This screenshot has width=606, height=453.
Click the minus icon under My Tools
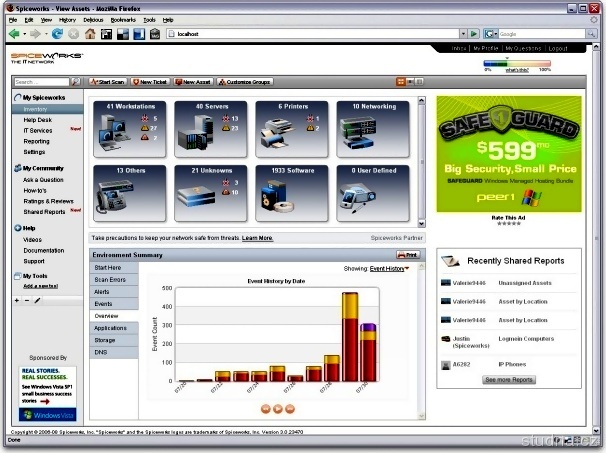(27, 300)
